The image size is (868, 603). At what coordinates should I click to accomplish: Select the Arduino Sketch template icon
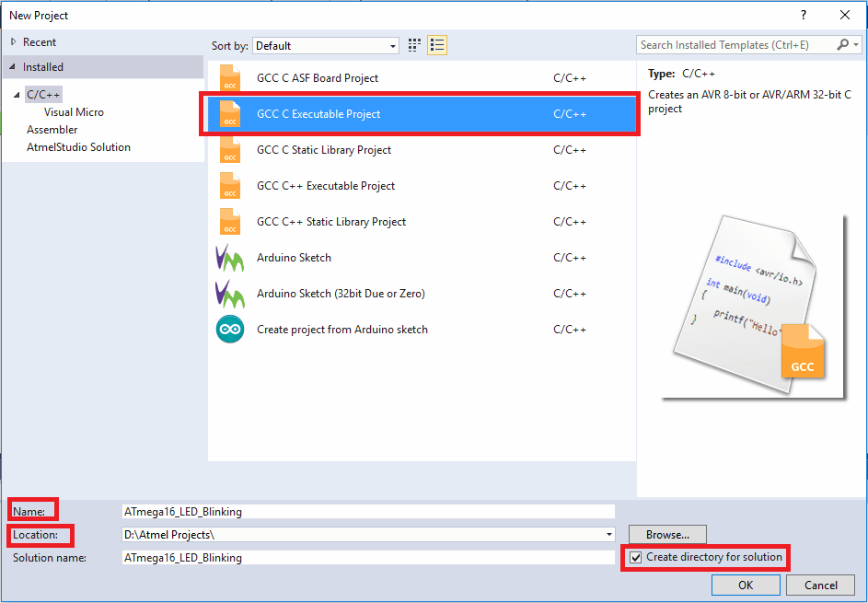(x=229, y=258)
